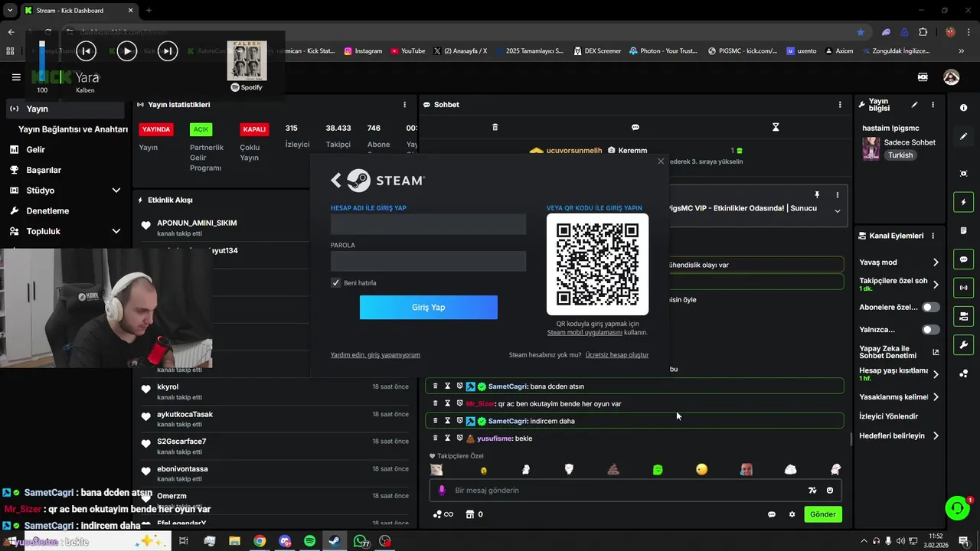Click the info icon in right rail

(964, 108)
